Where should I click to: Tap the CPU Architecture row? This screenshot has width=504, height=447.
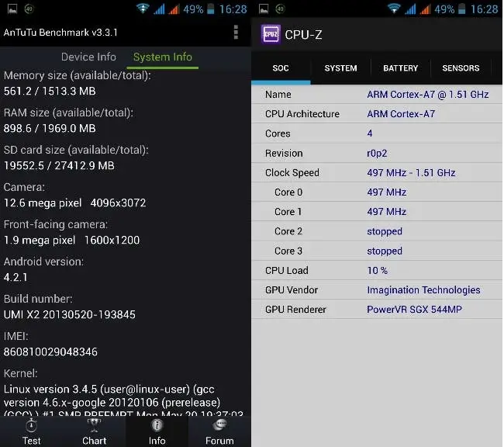(x=377, y=113)
